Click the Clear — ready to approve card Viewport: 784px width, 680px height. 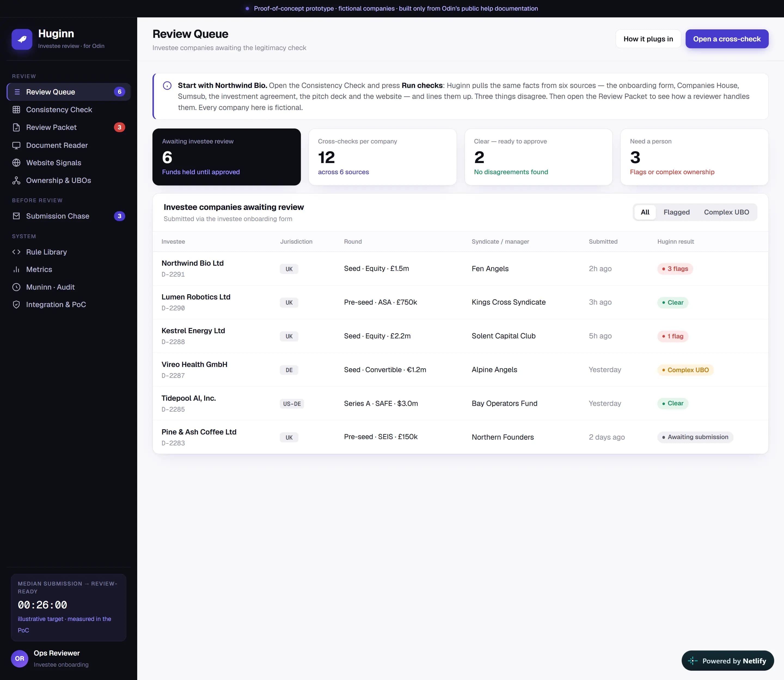coord(538,157)
